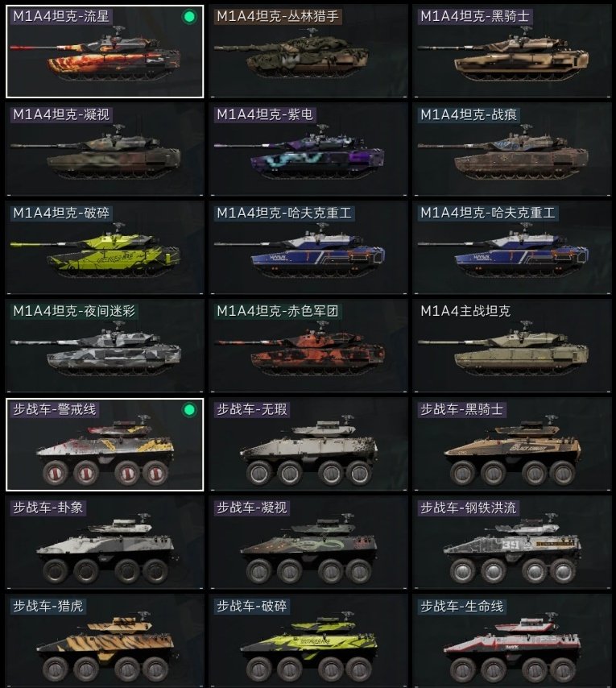
Task: Pick the 步战车-卦象 vehicle skin
Action: (x=105, y=543)
